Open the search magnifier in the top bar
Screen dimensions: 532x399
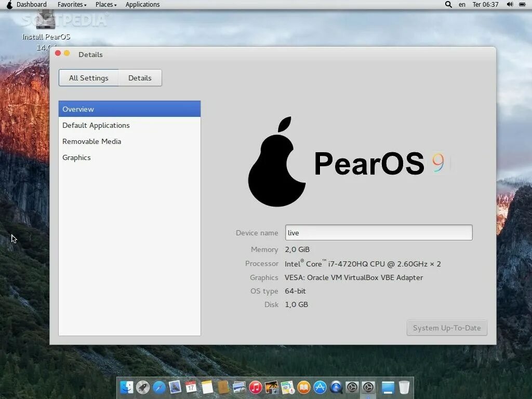(x=448, y=5)
